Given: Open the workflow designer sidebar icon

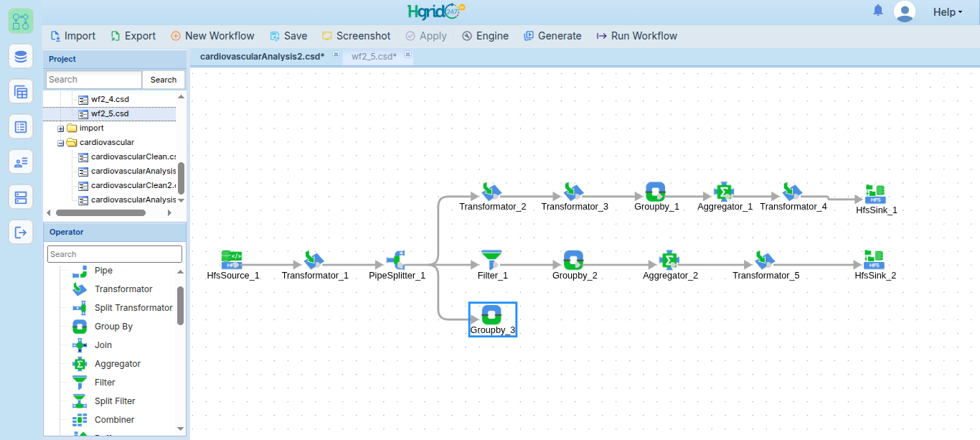Looking at the screenshot, I should tap(21, 21).
